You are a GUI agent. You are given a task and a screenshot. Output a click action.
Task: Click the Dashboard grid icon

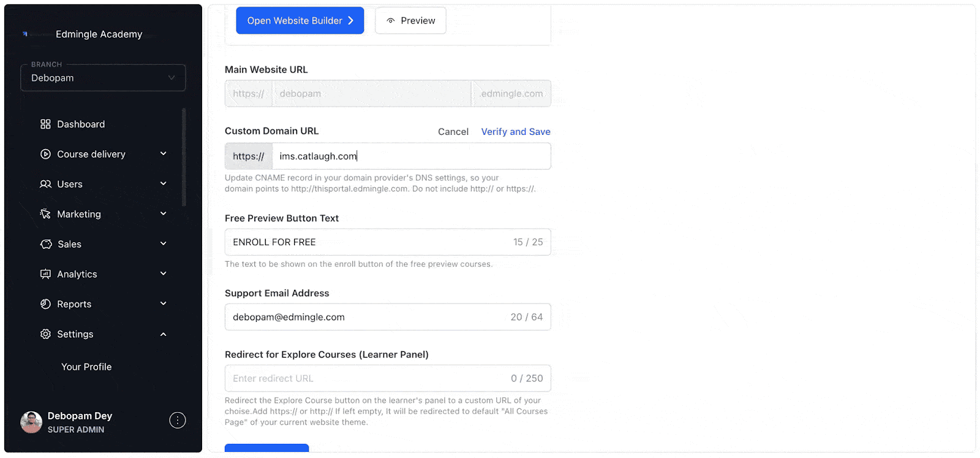[x=45, y=124]
